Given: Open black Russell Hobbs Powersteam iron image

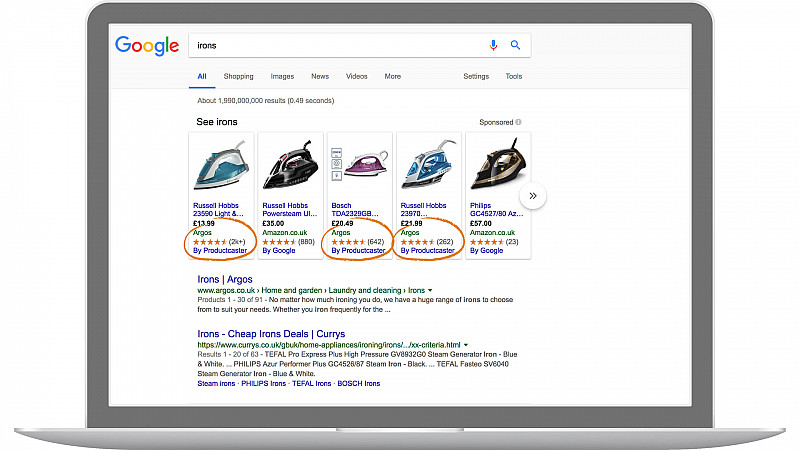Looking at the screenshot, I should tap(290, 165).
